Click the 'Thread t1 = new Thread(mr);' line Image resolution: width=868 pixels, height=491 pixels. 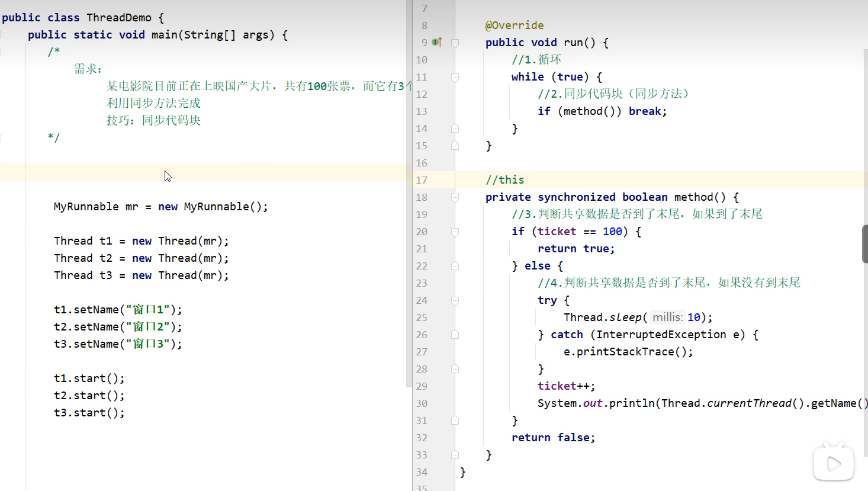point(141,241)
